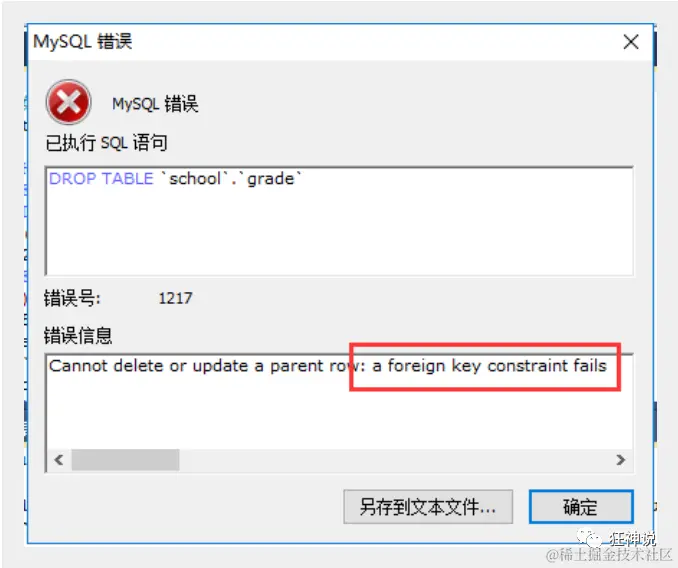The image size is (678, 568).
Task: Click the red error cross icon
Action: click(68, 102)
